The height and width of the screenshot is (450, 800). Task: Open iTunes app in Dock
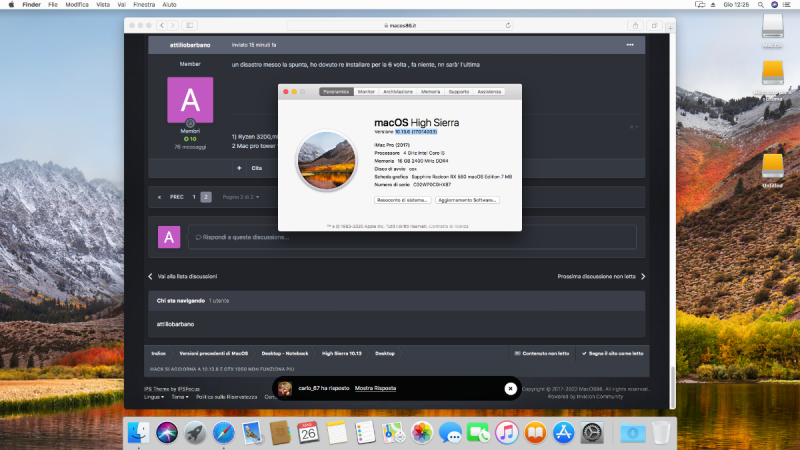[507, 433]
